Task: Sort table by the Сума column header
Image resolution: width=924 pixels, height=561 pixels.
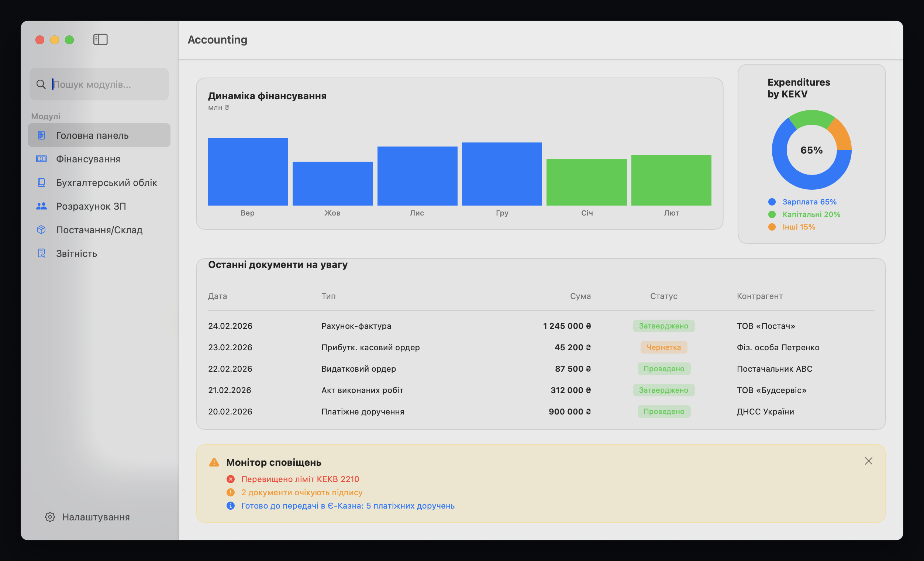Action: click(x=580, y=296)
